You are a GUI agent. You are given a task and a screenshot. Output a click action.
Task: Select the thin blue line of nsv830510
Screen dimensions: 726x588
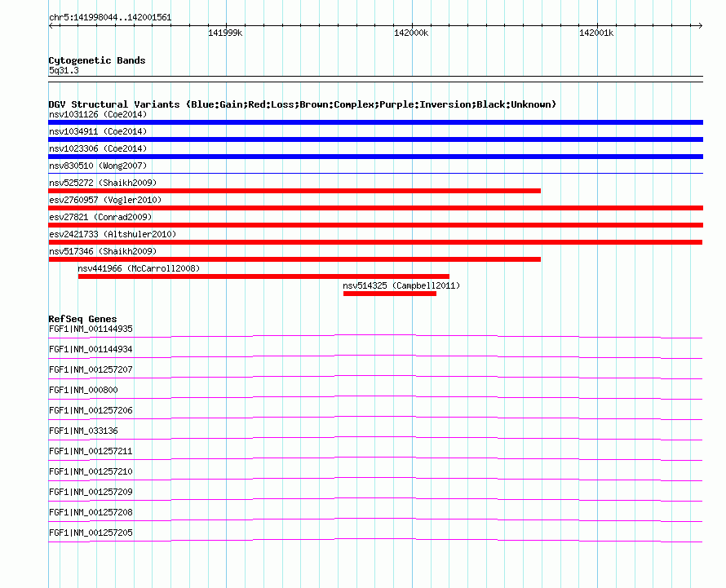[375, 173]
